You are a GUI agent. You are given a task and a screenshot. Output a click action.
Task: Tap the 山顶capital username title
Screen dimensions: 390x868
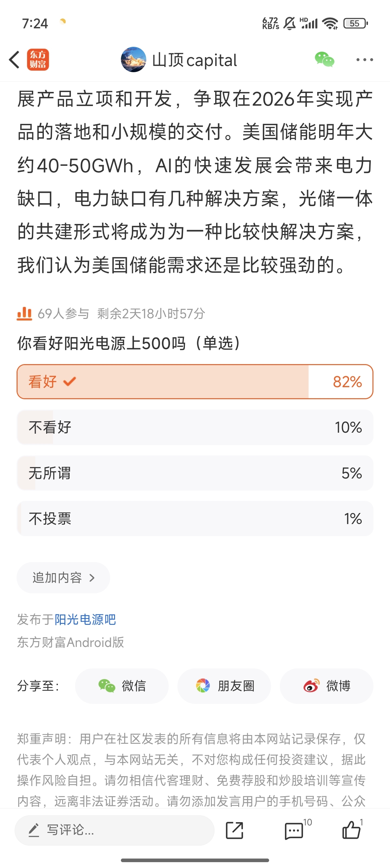tap(195, 60)
